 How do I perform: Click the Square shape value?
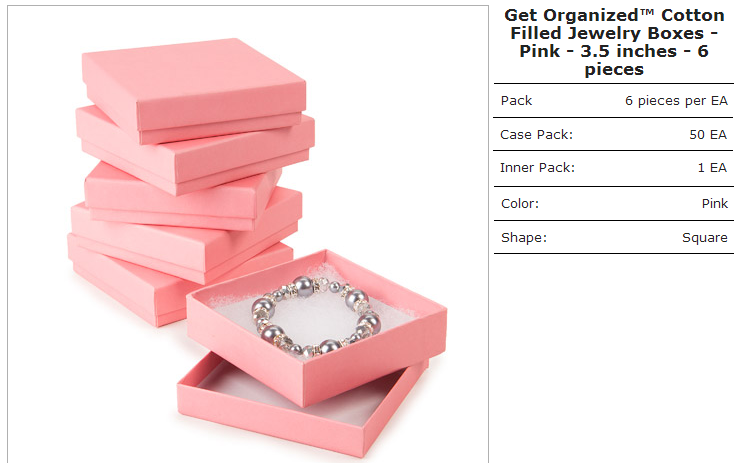[705, 238]
